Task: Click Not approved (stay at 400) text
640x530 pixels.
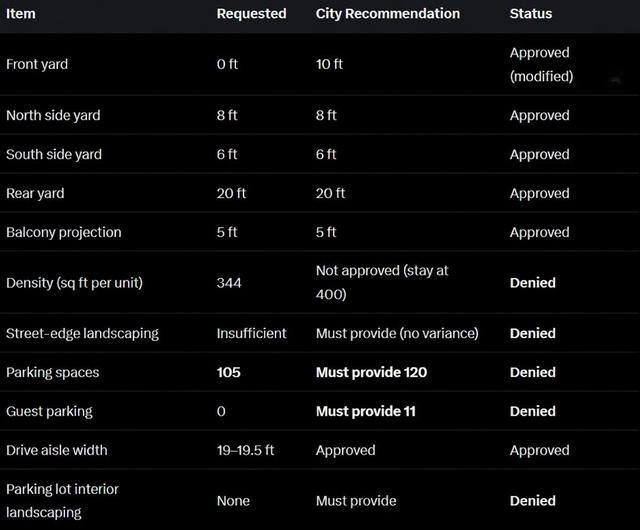Action: (x=382, y=283)
